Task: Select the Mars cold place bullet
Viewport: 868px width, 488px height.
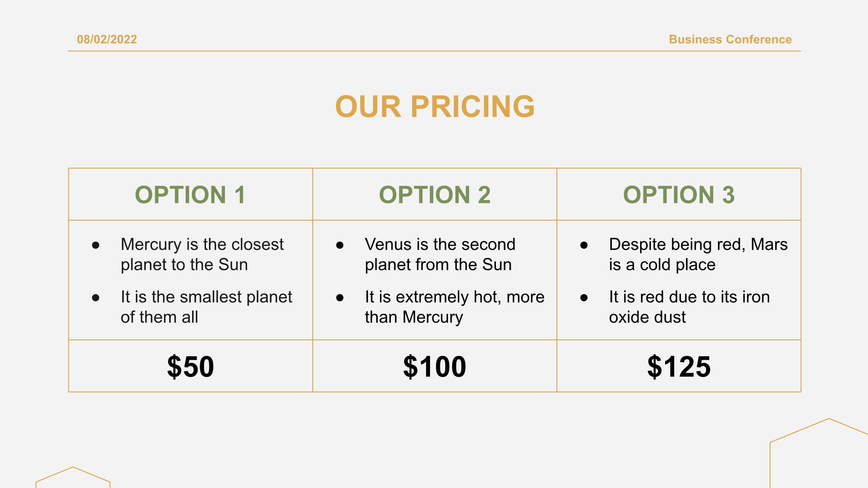Action: coord(698,254)
